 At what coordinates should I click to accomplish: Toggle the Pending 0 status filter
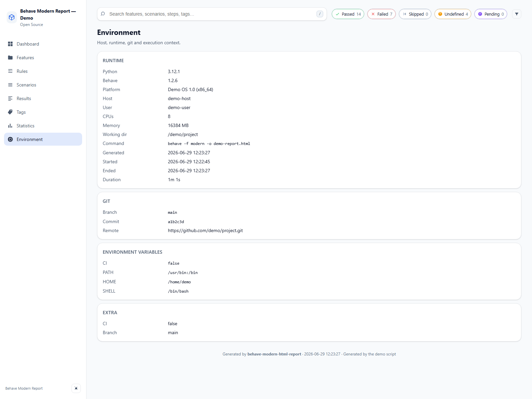[491, 14]
